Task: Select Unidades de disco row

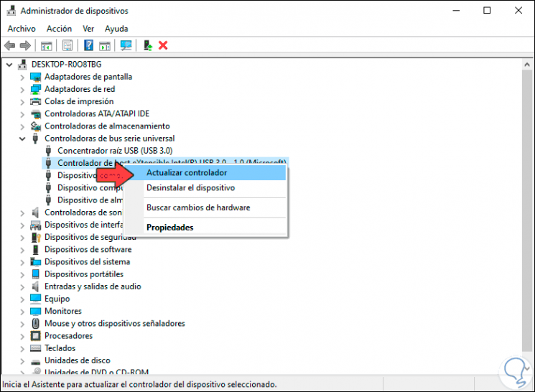Action: [78, 360]
